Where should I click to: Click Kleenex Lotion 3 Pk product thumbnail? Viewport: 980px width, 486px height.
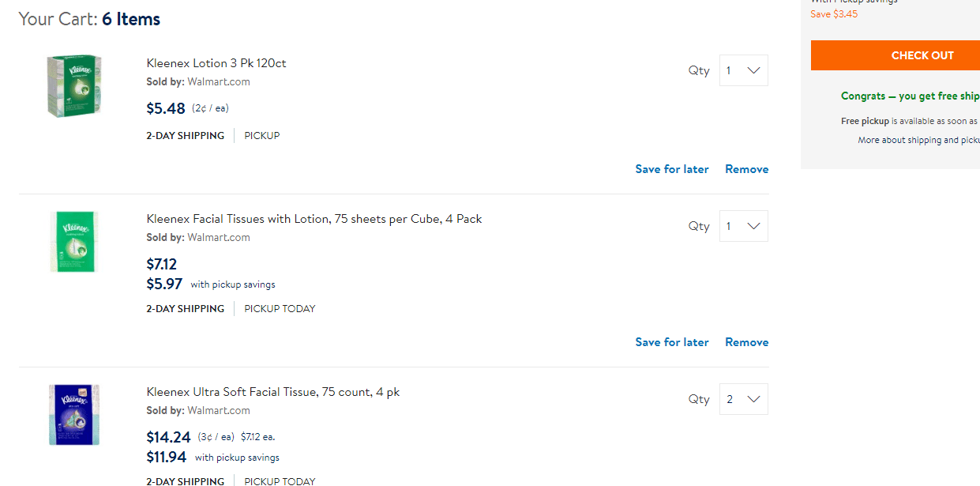(74, 85)
